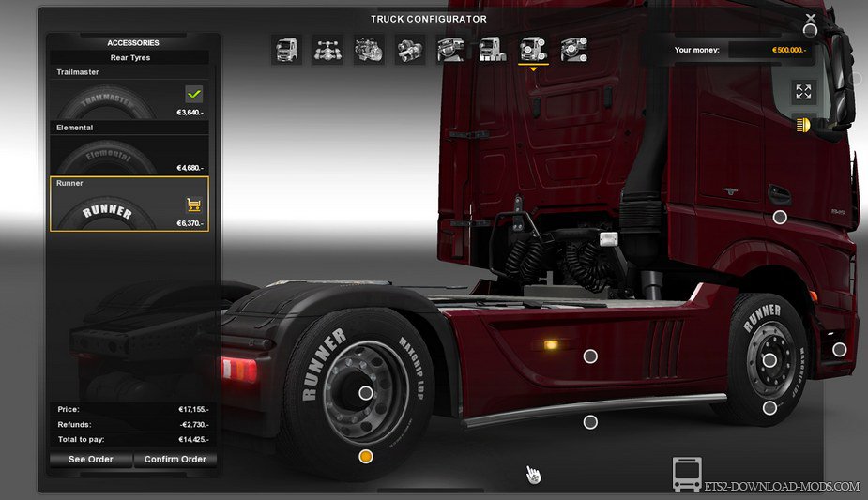Select the Runner rear tyres
Screen dimensions: 868x500
point(129,205)
